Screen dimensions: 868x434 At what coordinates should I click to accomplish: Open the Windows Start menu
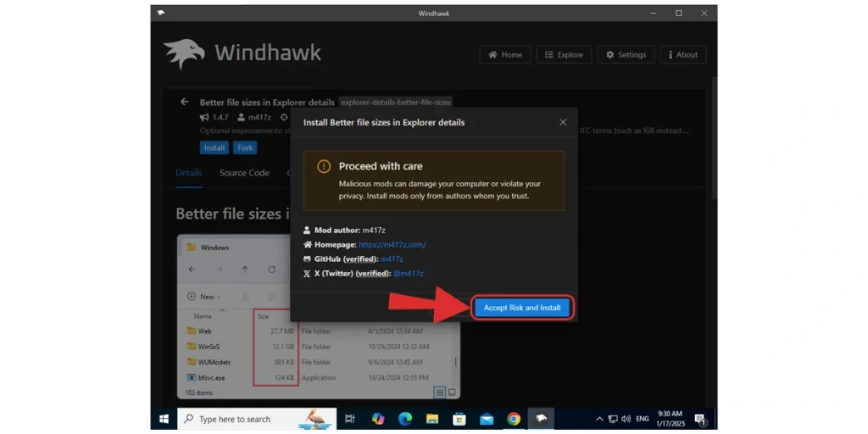pyautogui.click(x=164, y=419)
